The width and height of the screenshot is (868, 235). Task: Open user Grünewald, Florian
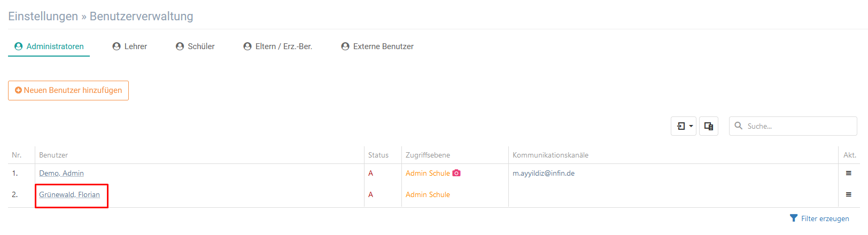pyautogui.click(x=69, y=194)
